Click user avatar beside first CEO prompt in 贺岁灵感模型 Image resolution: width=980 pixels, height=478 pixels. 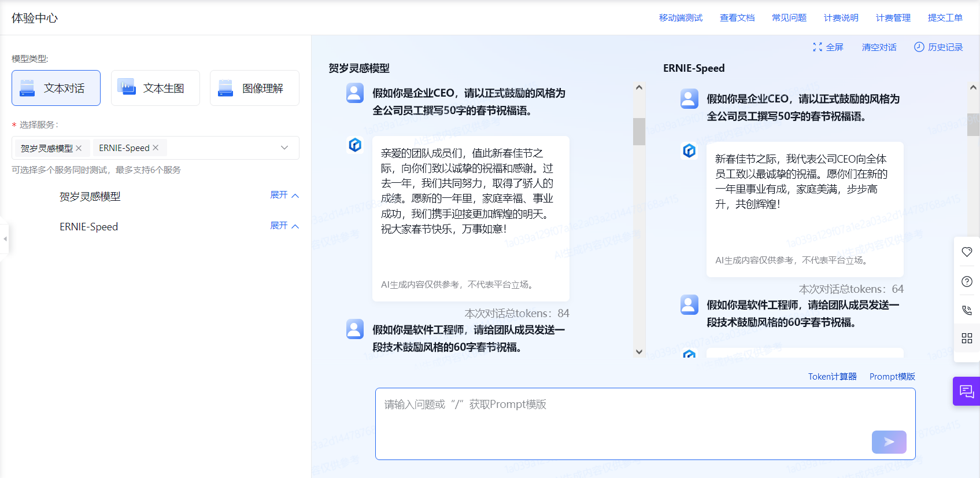pos(355,93)
